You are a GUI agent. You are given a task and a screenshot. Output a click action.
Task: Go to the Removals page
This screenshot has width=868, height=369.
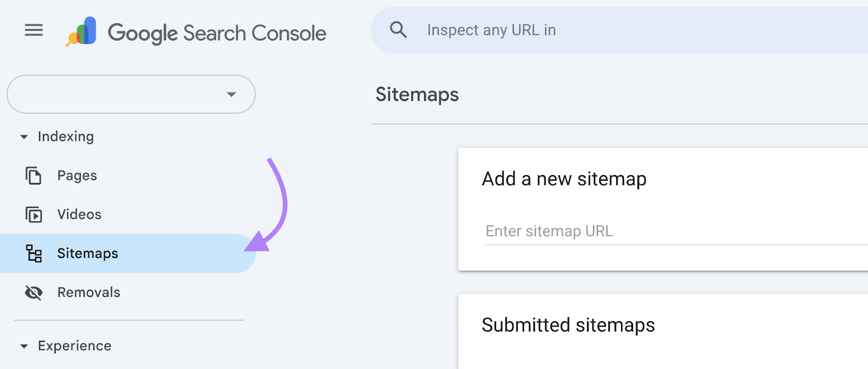coord(88,292)
